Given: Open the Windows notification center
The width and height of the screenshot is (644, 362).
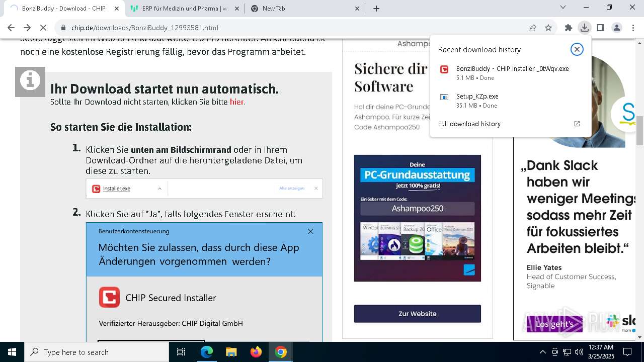Looking at the screenshot, I should [x=627, y=352].
